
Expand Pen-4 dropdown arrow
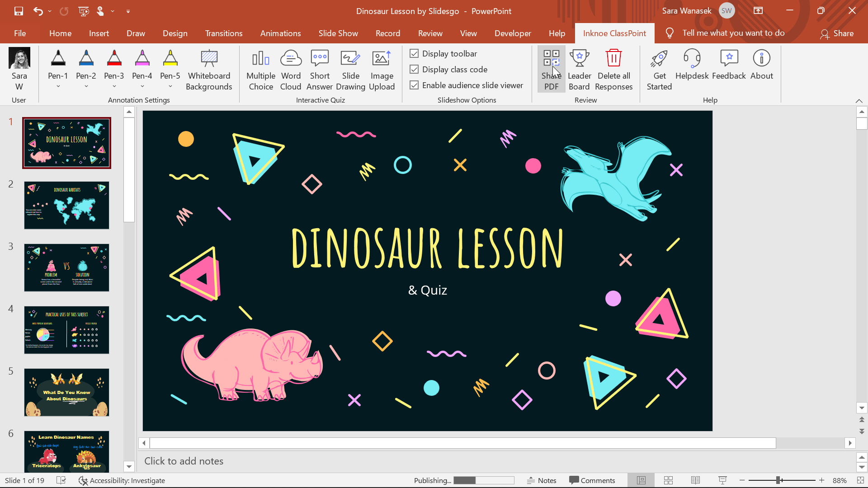tap(142, 86)
